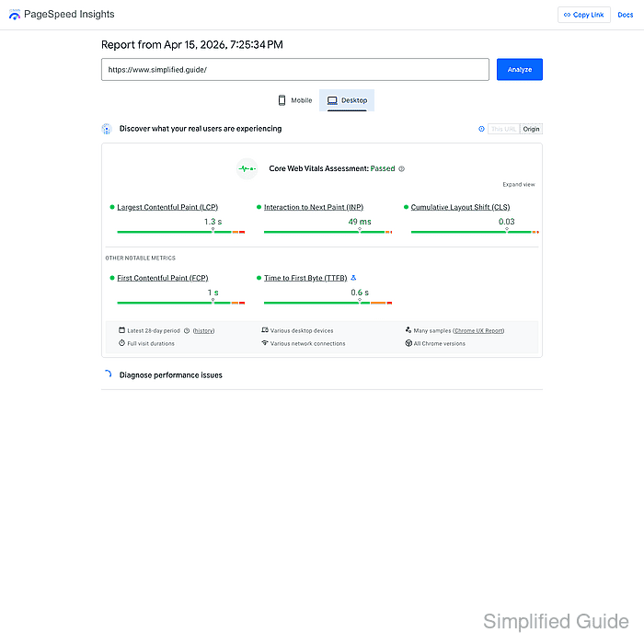
Task: Expand Largest Contentful Paint (LCP) details
Action: pyautogui.click(x=167, y=208)
